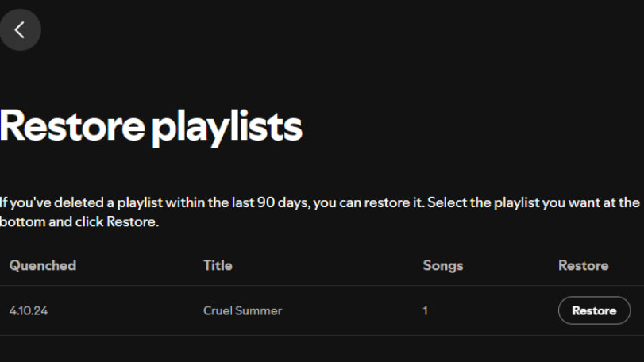Screen dimensions: 644x362
Task: Go back using the left chevron icon
Action: tap(20, 29)
